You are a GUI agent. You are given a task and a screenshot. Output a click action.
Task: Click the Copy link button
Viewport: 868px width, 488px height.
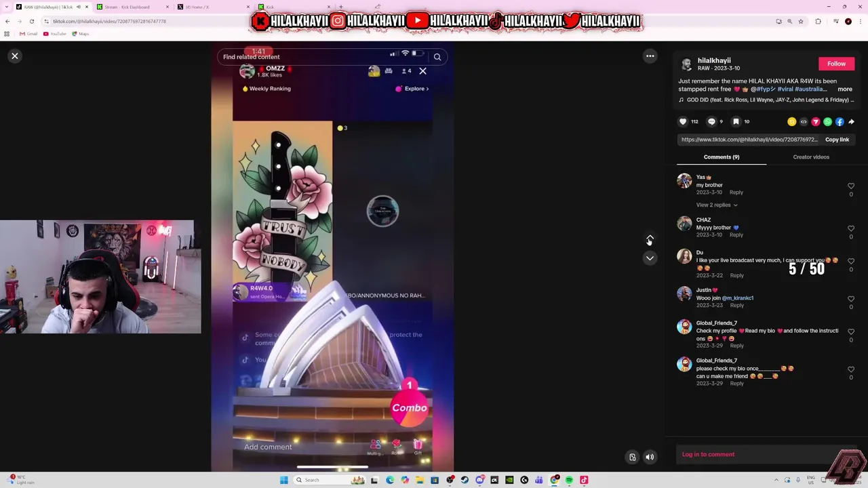(837, 140)
